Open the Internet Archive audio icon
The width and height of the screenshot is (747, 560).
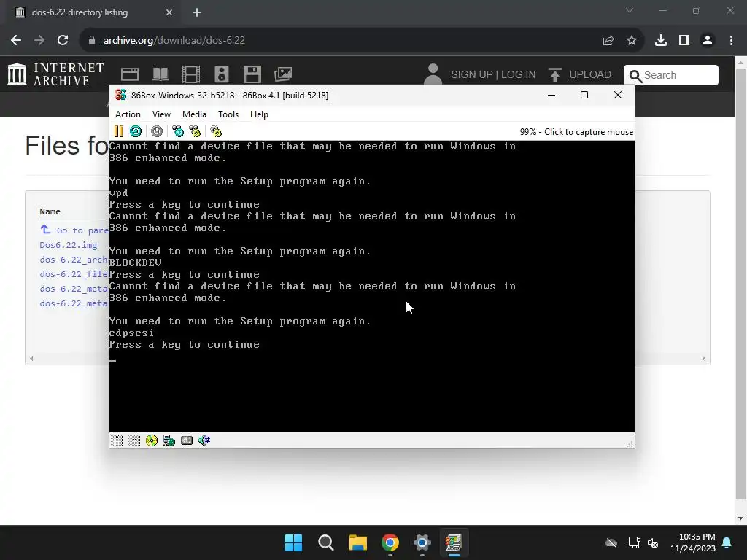[x=222, y=74]
